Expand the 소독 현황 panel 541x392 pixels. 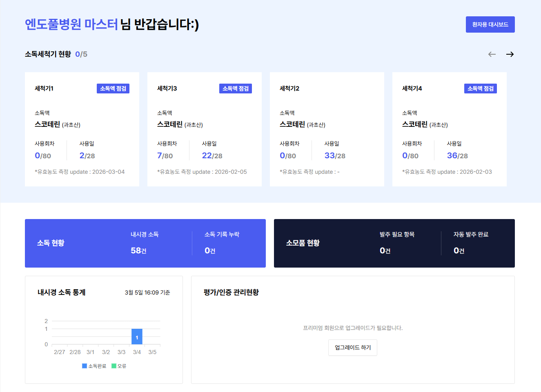pyautogui.click(x=50, y=243)
